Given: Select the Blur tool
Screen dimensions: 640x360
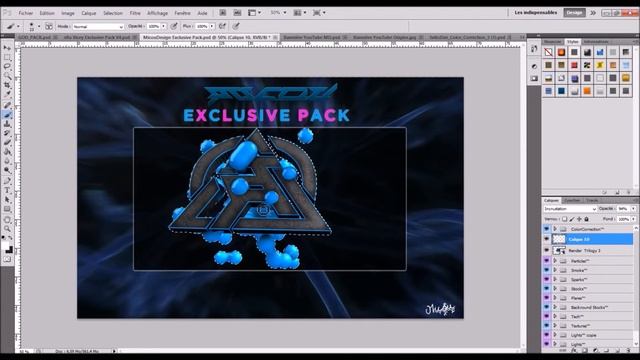Looking at the screenshot, I should pos(7,161).
